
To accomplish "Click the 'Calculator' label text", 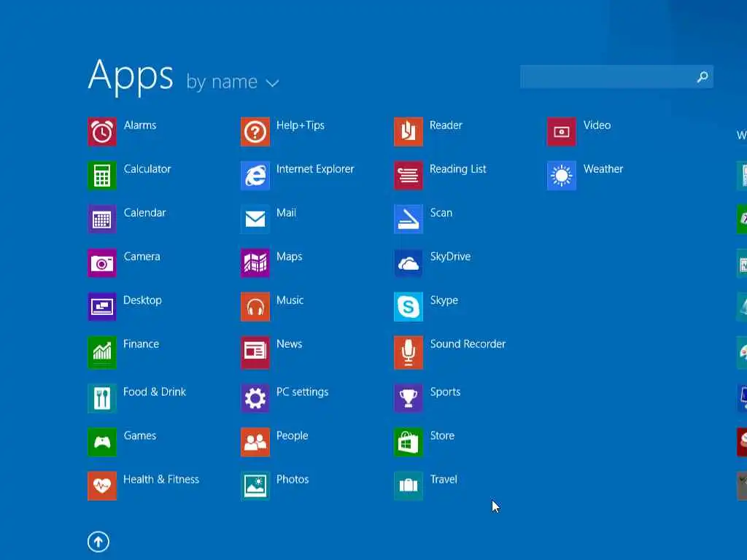I will click(x=147, y=169).
